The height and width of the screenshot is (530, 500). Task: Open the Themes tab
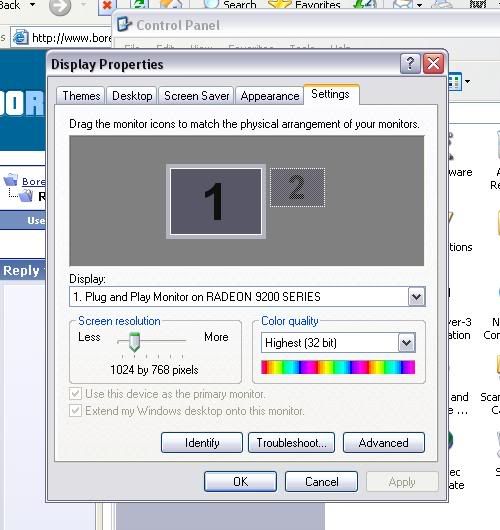coord(81,96)
